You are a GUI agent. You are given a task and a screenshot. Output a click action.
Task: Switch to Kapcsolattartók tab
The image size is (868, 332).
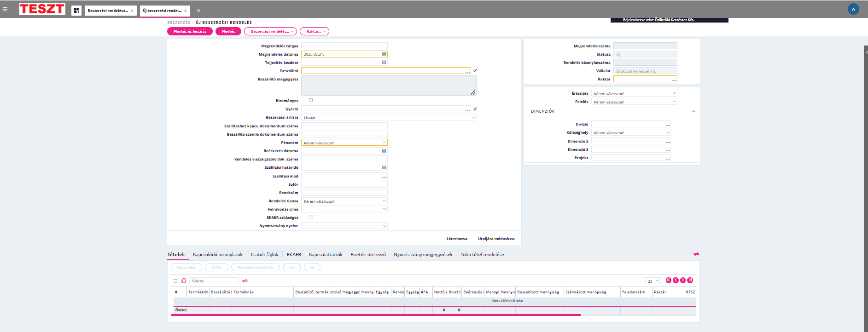(x=326, y=254)
